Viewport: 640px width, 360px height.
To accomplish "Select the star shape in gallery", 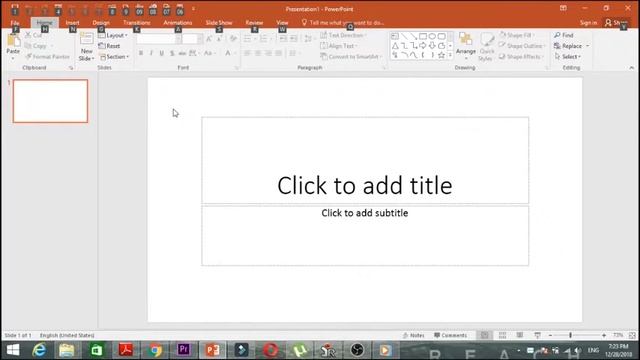I will 441,55.
